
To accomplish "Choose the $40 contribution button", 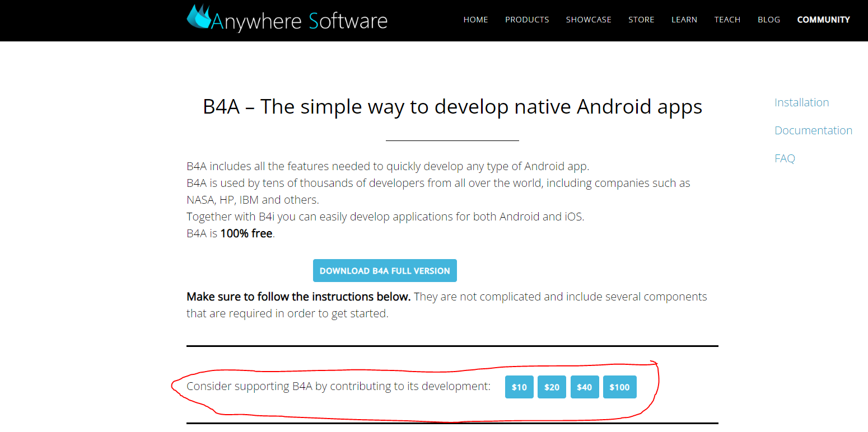I will [585, 387].
